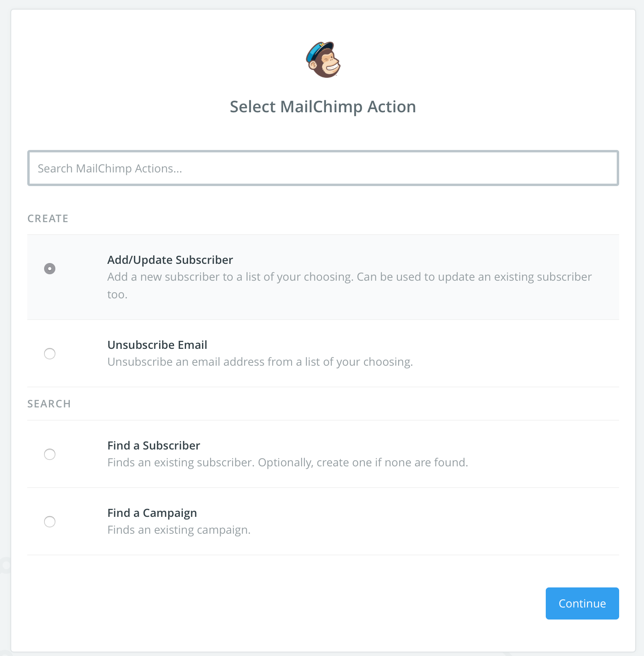Click the 'Finds an existing campaign' description

[x=179, y=530]
